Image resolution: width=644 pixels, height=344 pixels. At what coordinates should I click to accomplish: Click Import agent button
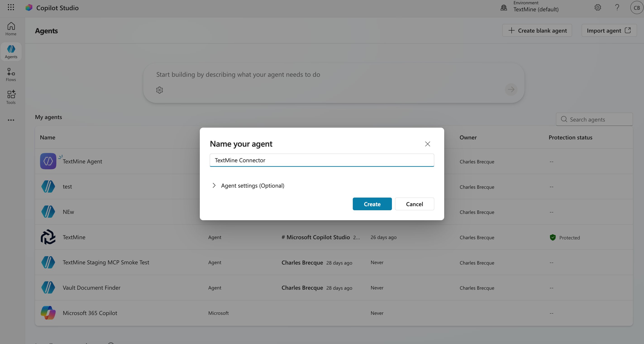(x=609, y=31)
